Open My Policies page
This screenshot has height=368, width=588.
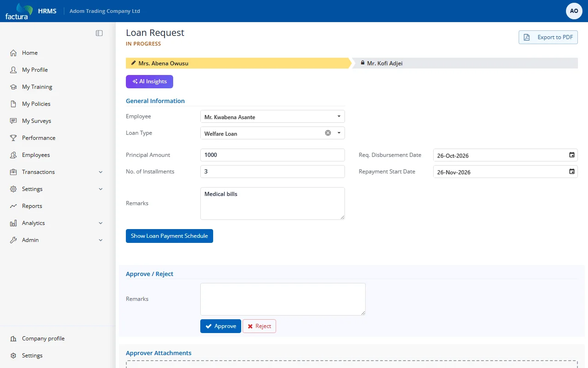(x=36, y=104)
